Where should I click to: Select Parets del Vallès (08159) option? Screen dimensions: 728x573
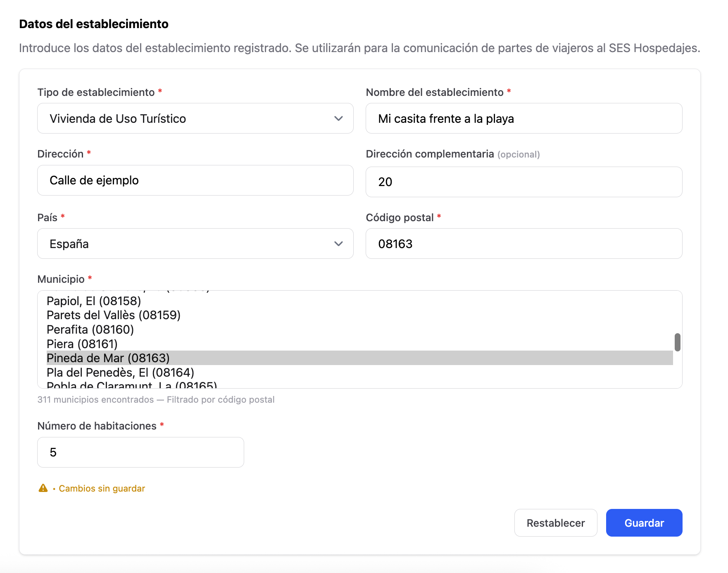359,315
